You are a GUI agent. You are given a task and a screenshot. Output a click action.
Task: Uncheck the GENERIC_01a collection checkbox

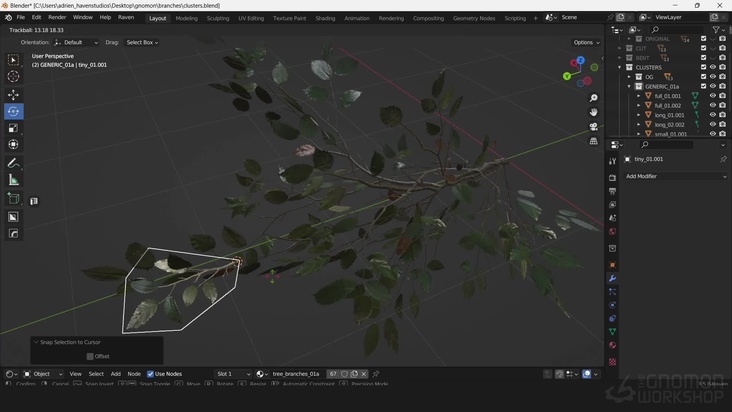click(704, 86)
